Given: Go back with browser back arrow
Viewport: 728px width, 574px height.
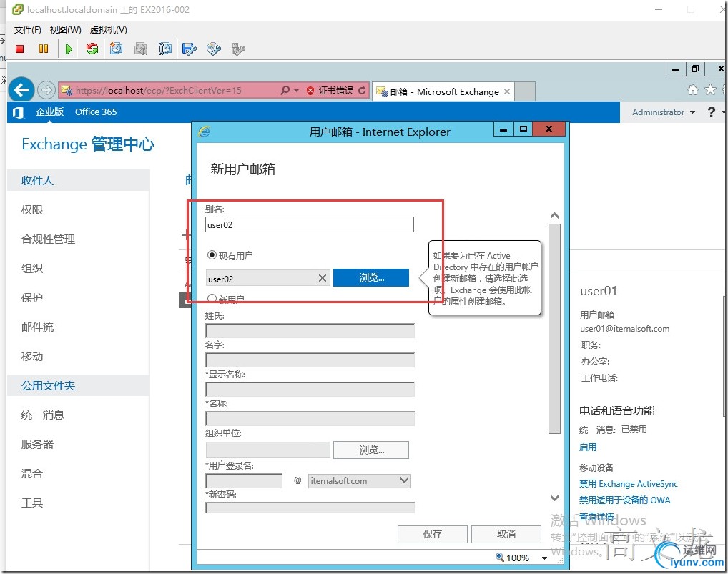Looking at the screenshot, I should [21, 89].
